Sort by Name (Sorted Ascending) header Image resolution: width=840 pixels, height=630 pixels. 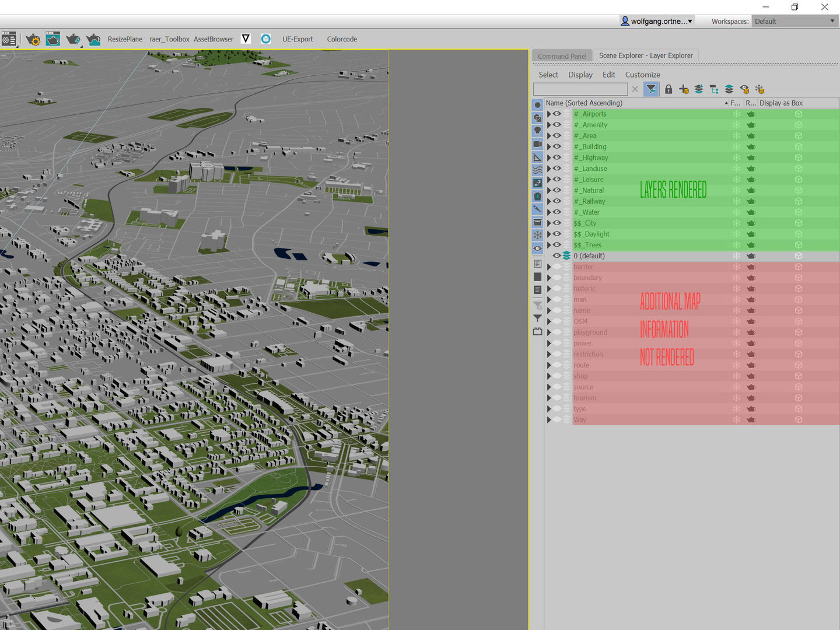pos(636,103)
